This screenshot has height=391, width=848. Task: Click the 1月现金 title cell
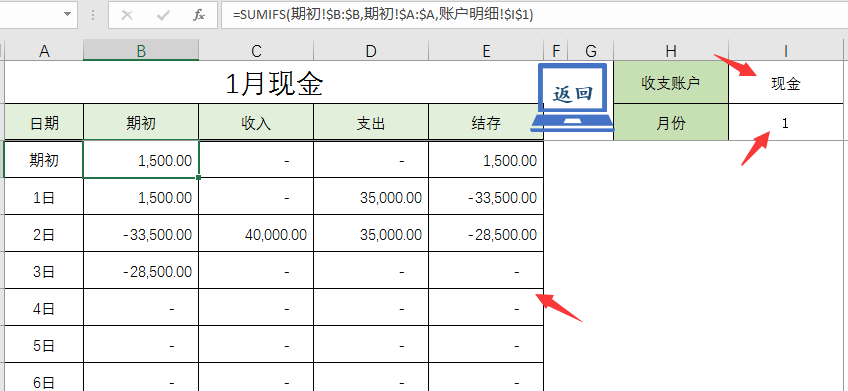(x=274, y=82)
